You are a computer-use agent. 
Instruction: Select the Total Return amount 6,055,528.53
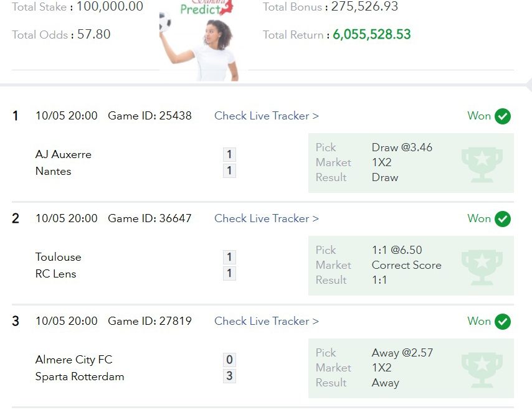(372, 34)
